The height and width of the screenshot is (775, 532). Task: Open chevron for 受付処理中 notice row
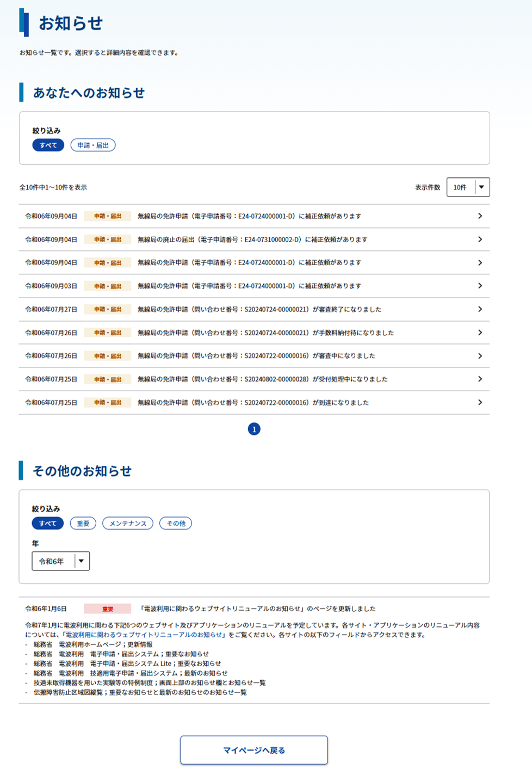click(x=480, y=379)
